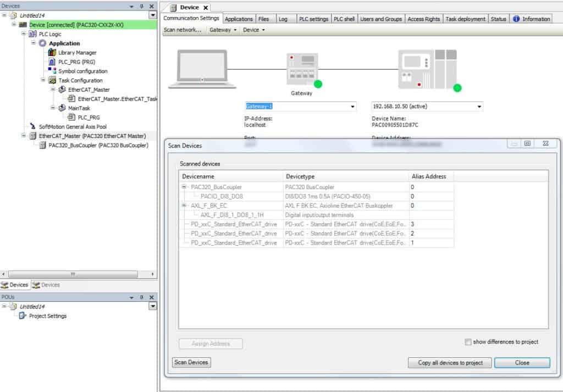Select PACIO_DI8_DO8 row in scanned devices
Viewport: 563px width, 392px height.
(x=316, y=196)
